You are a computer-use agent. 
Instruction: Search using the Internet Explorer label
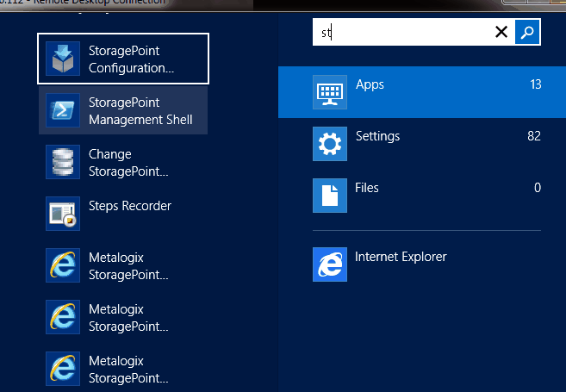click(401, 257)
